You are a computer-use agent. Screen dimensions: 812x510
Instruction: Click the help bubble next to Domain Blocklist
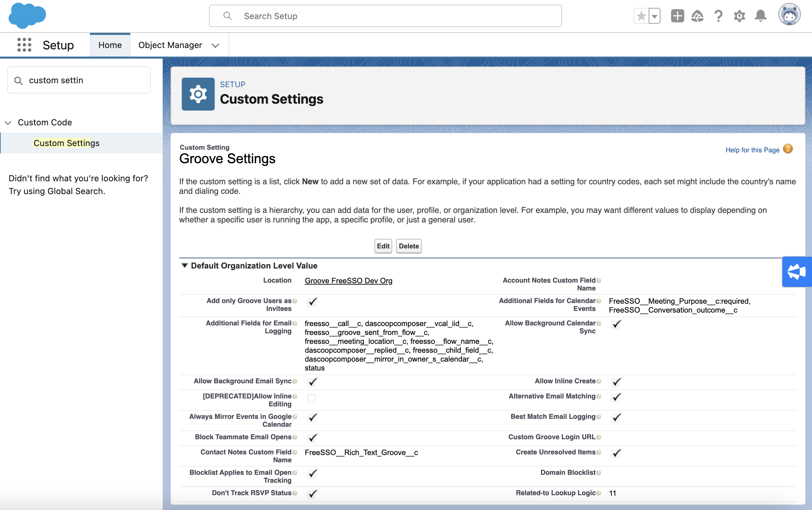pos(599,472)
